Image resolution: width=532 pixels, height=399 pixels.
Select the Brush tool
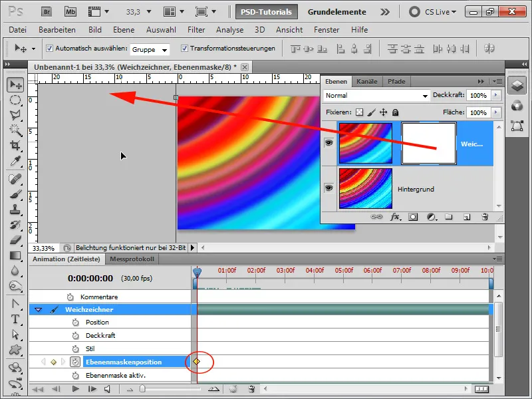pos(15,194)
